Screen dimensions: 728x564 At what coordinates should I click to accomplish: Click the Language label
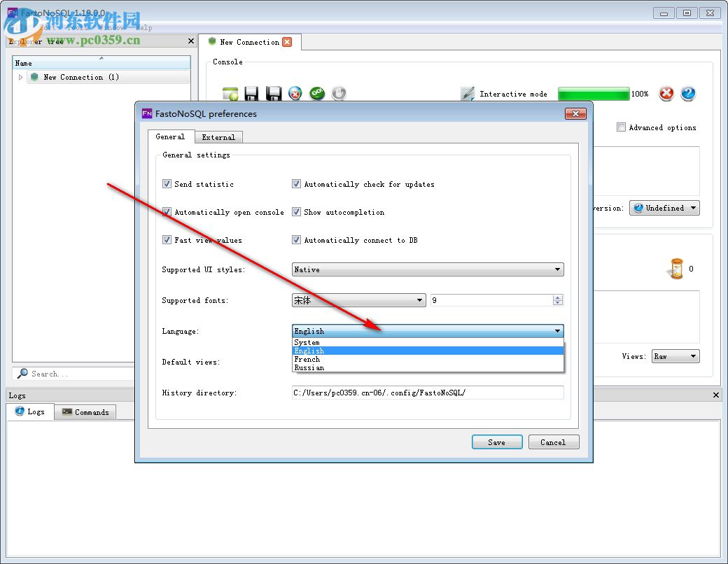(180, 331)
